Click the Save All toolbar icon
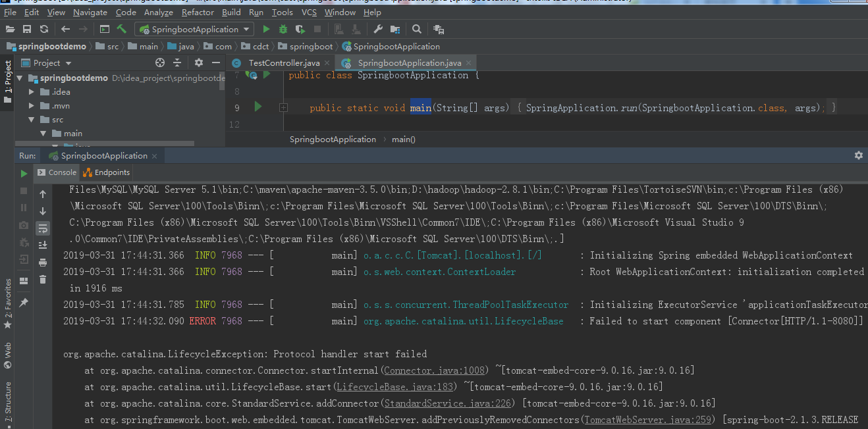The height and width of the screenshot is (429, 868). 27,29
